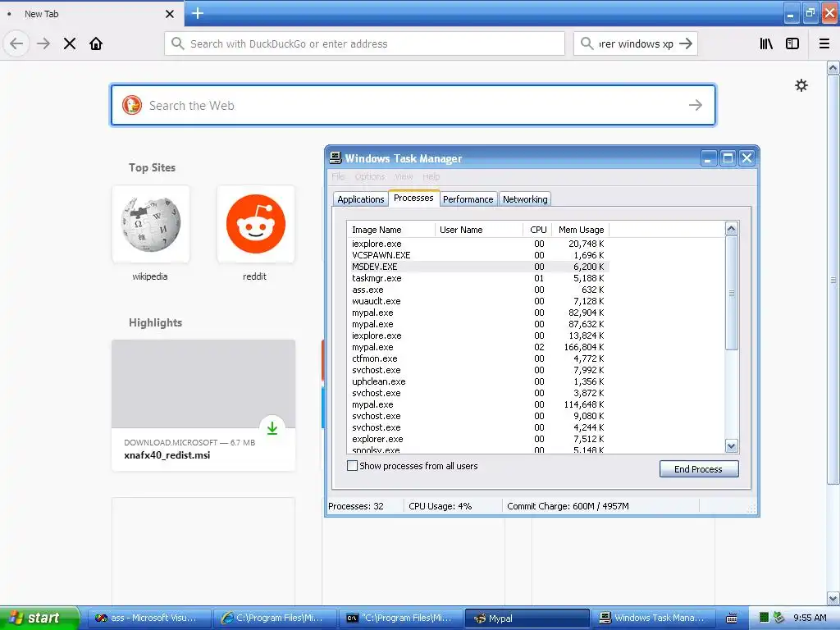Click browser page scrollbar down arrow
Screen dimensions: 840x630
833,598
